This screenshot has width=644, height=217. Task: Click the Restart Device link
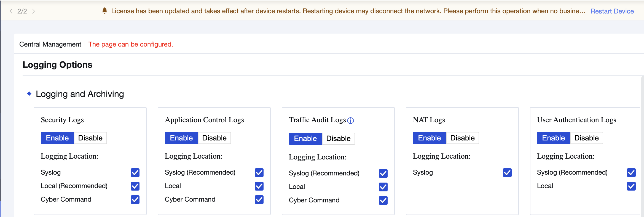(612, 11)
